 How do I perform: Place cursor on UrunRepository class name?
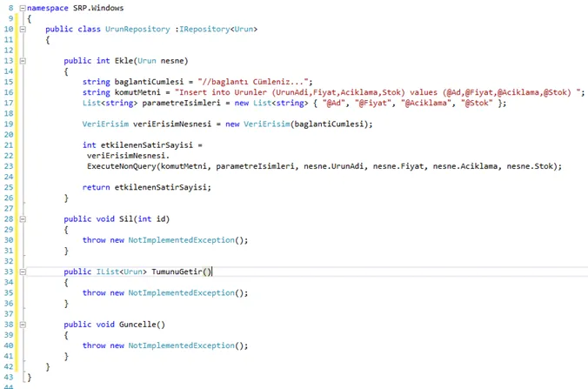(137, 30)
